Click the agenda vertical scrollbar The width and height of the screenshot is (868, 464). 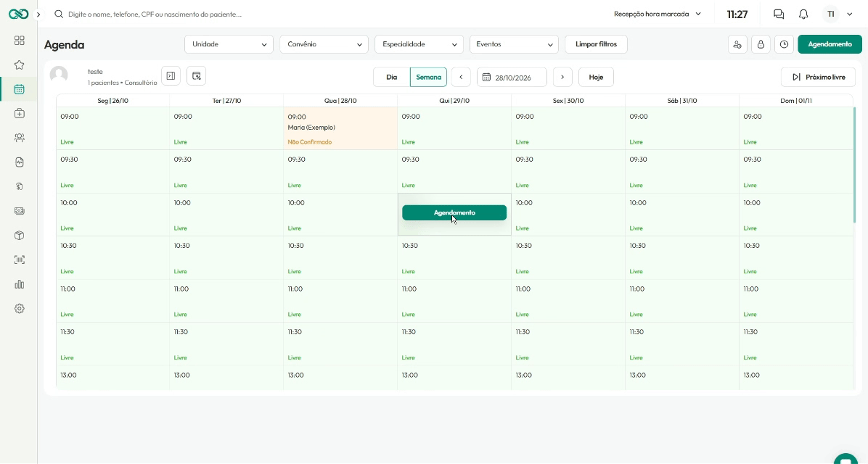(x=855, y=164)
